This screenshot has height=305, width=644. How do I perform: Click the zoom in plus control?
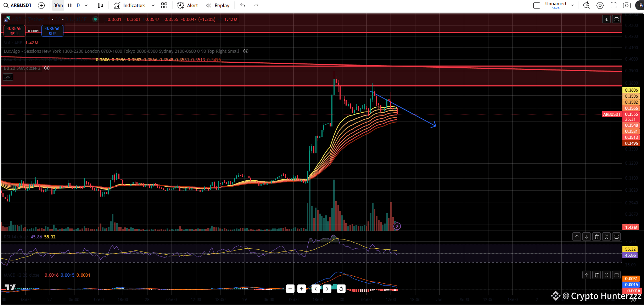[301, 289]
